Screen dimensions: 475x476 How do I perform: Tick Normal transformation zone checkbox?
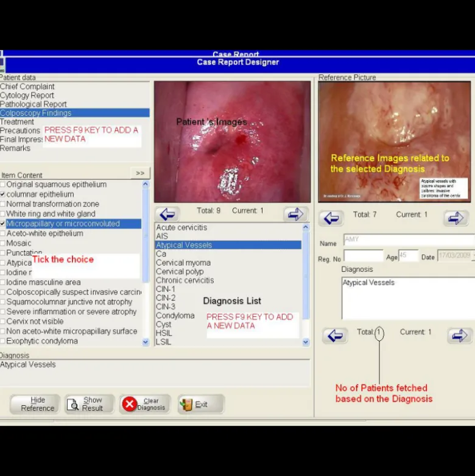coord(2,204)
